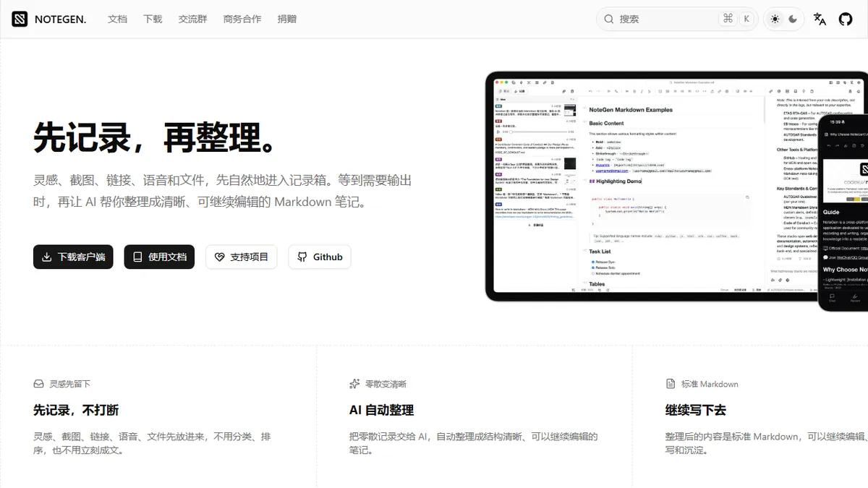Click 'Basic Content' heading in app screenshot

pos(606,124)
